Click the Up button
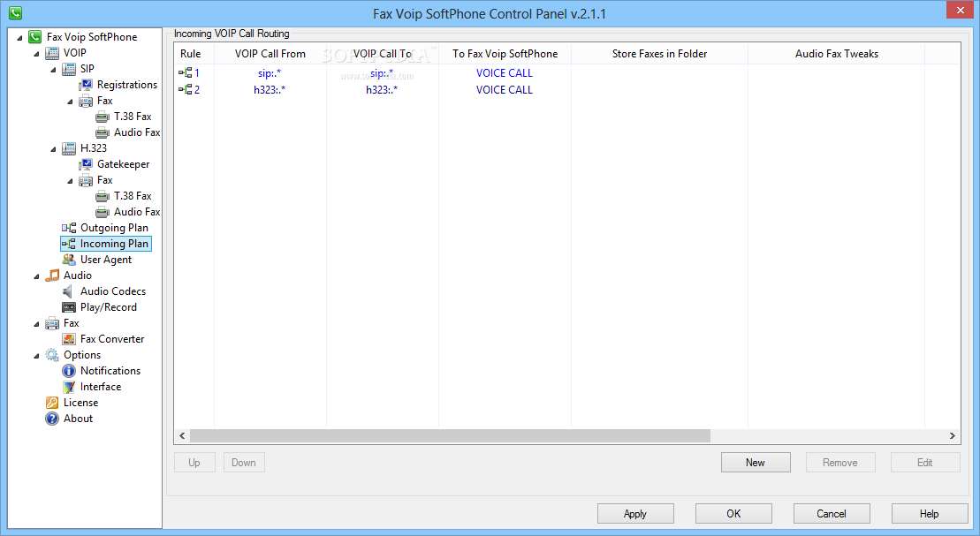980x536 pixels. click(194, 463)
